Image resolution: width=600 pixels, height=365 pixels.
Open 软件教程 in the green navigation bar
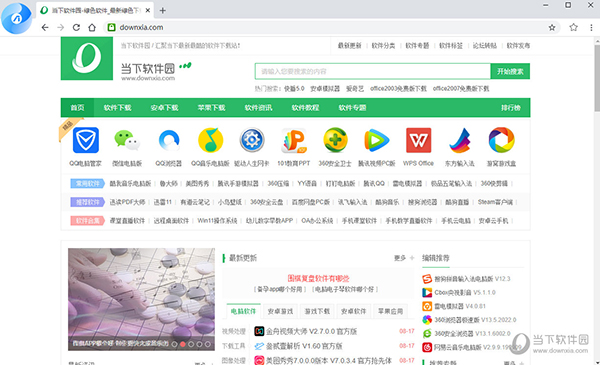(305, 108)
